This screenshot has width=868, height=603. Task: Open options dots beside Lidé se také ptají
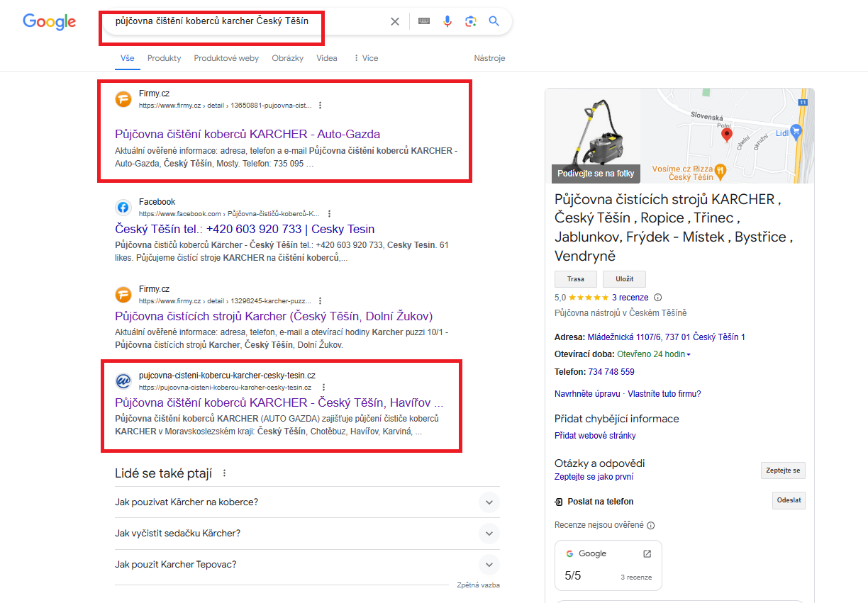click(225, 473)
